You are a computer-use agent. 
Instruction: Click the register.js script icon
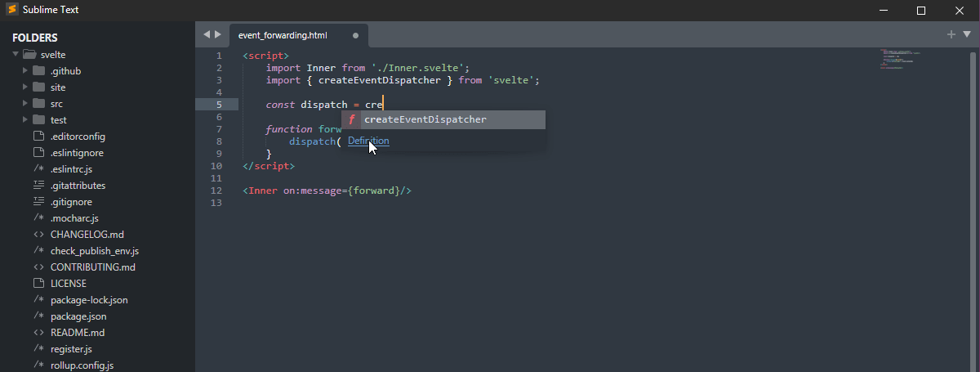(x=38, y=348)
